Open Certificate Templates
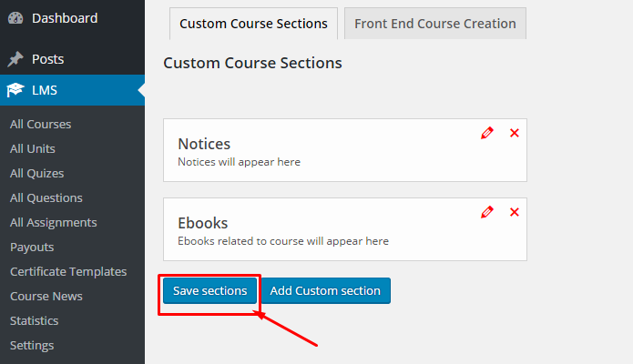The height and width of the screenshot is (364, 633). pyautogui.click(x=68, y=271)
